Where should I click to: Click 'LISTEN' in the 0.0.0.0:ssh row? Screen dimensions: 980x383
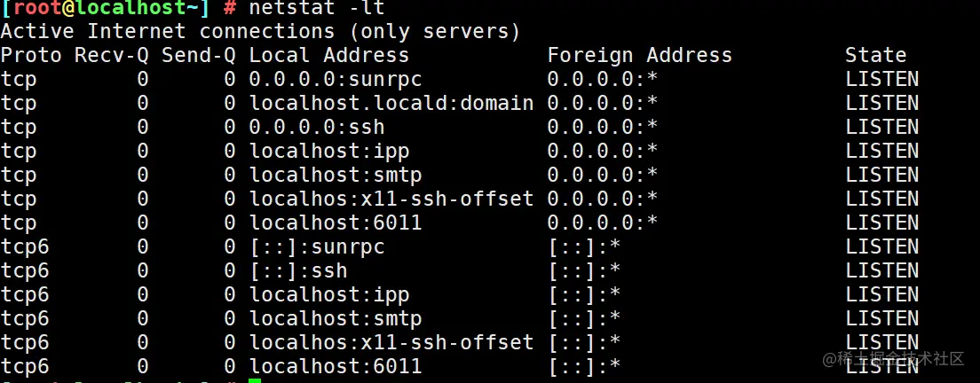click(x=881, y=128)
